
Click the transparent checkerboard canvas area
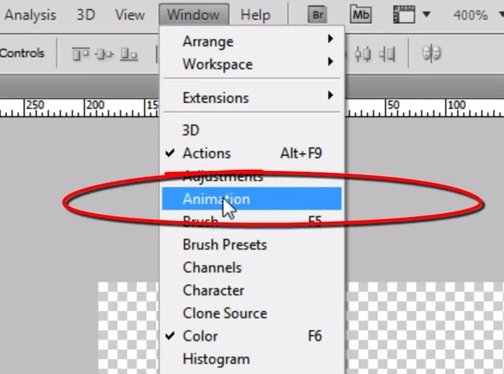(x=425, y=328)
